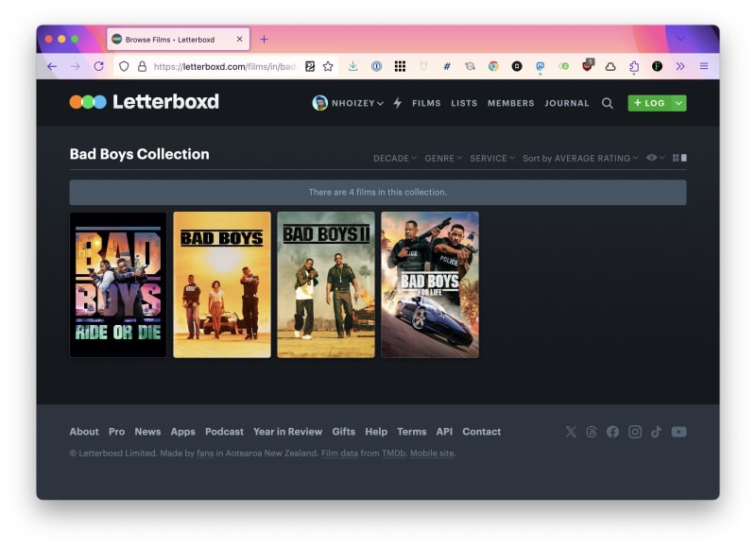This screenshot has height=548, width=756.
Task: Click the shield tracking protection icon
Action: pyautogui.click(x=124, y=66)
